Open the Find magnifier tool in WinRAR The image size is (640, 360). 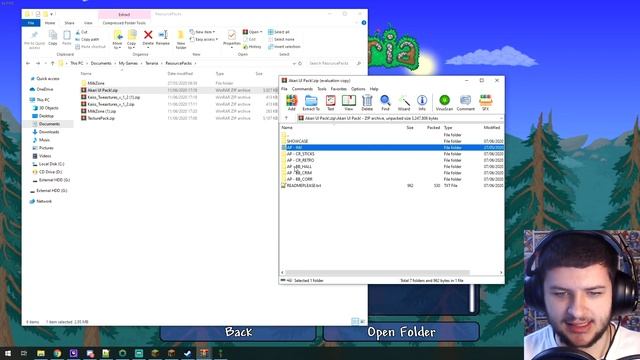point(385,102)
